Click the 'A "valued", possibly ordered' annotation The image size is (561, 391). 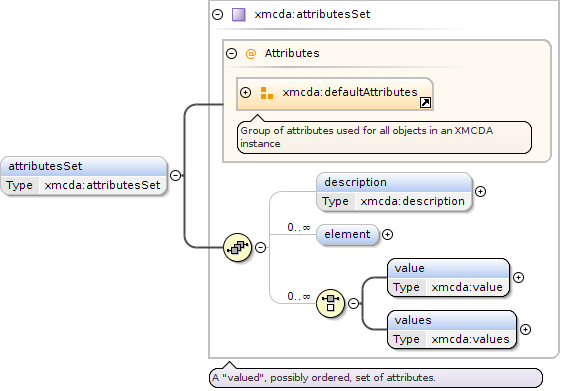coord(324,378)
